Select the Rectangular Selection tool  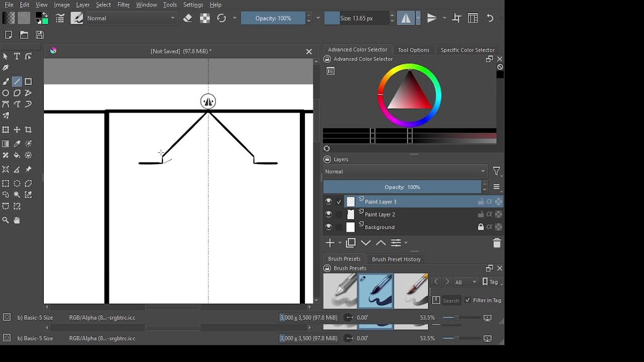6,184
